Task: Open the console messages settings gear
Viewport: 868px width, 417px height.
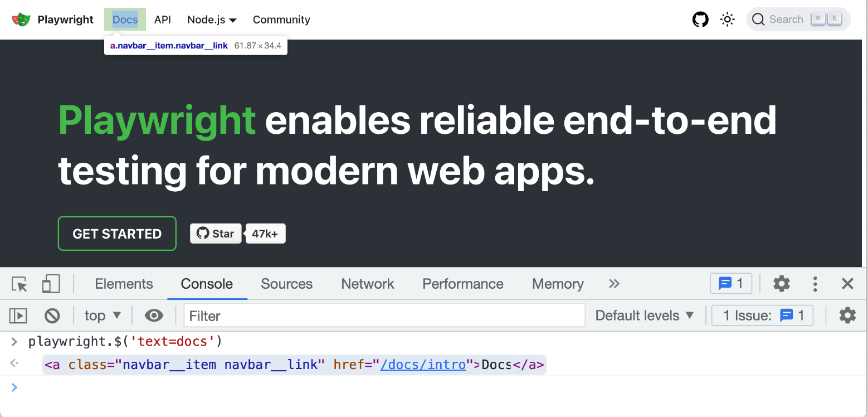Action: tap(847, 316)
